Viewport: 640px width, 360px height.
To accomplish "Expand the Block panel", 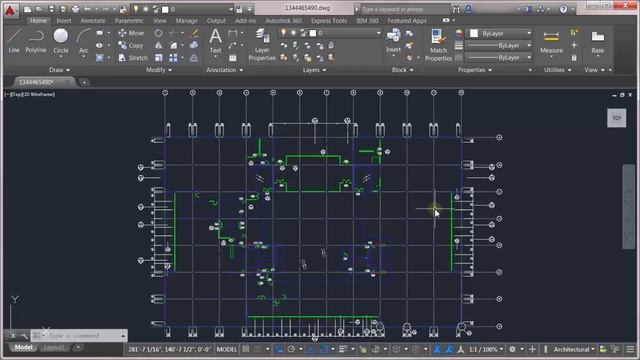I will [402, 70].
